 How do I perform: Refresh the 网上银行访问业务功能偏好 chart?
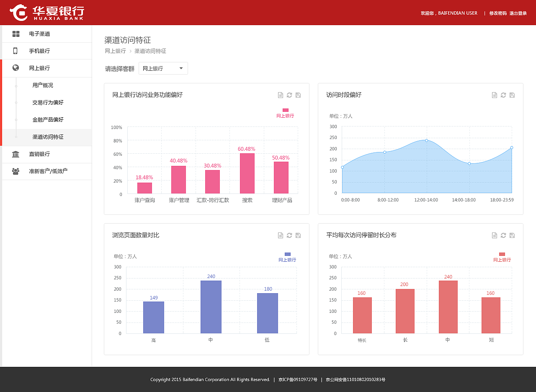click(x=289, y=95)
